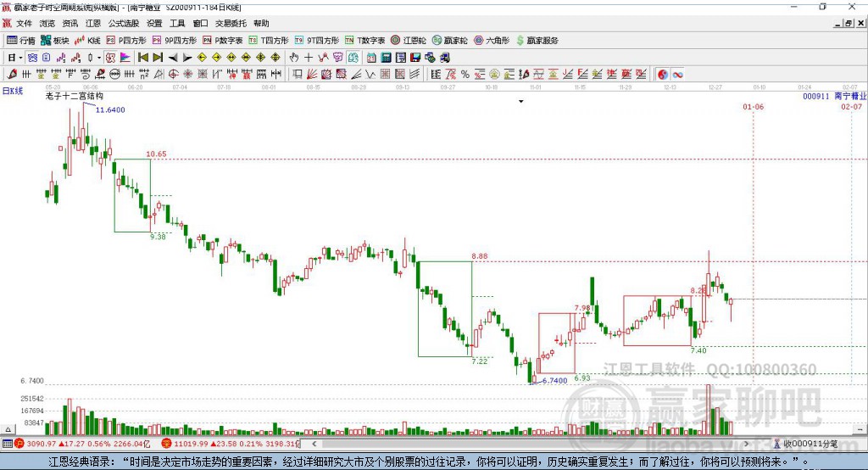Click the grid icon in status bar
This screenshot has width=868, height=470.
point(7,444)
